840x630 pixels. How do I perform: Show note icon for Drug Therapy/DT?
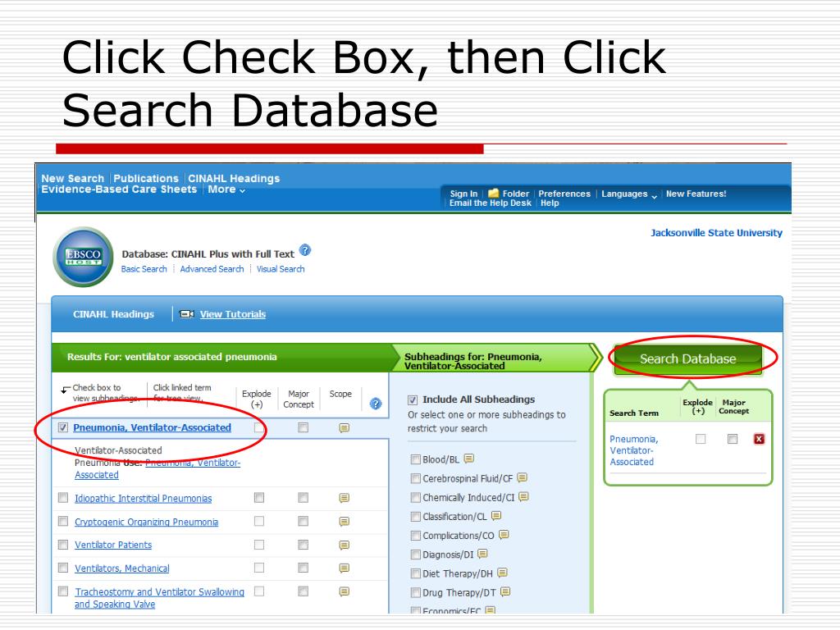(x=505, y=592)
